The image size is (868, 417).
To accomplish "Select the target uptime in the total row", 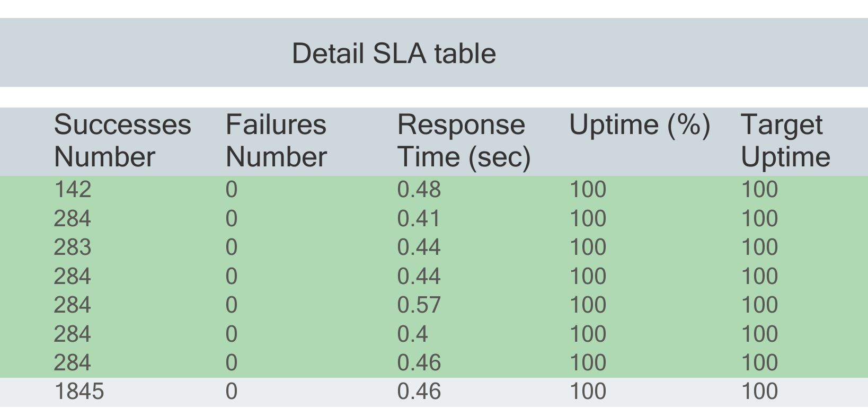I will 759,392.
